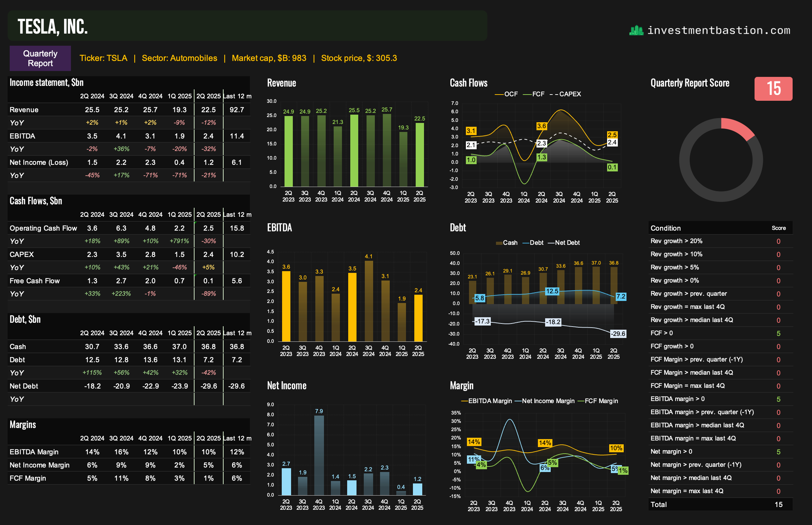Click the 3.6 OCF data label marker
Screen dimensions: 812x525
click(x=541, y=126)
